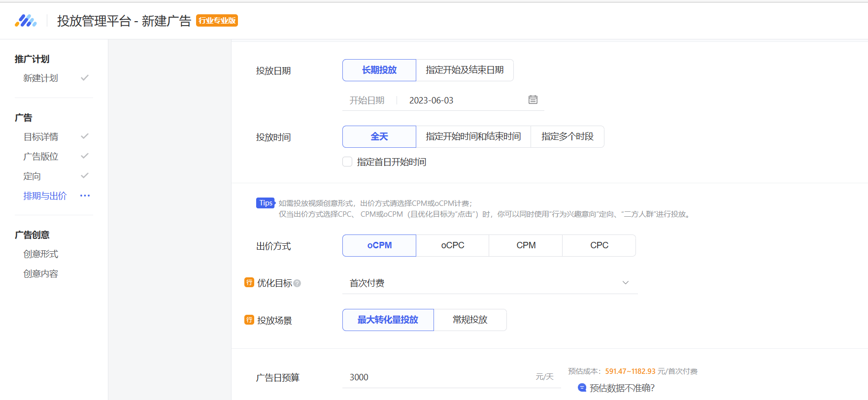Image resolution: width=868 pixels, height=400 pixels.
Task: Click the 广告日预算 input field
Action: point(438,377)
